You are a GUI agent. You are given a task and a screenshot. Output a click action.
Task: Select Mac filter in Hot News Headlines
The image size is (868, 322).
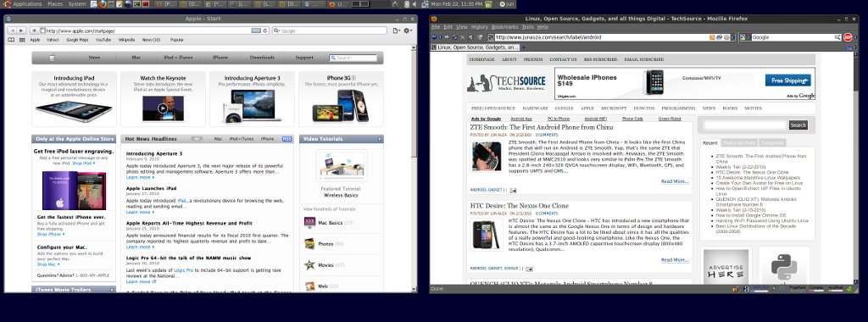[218, 139]
